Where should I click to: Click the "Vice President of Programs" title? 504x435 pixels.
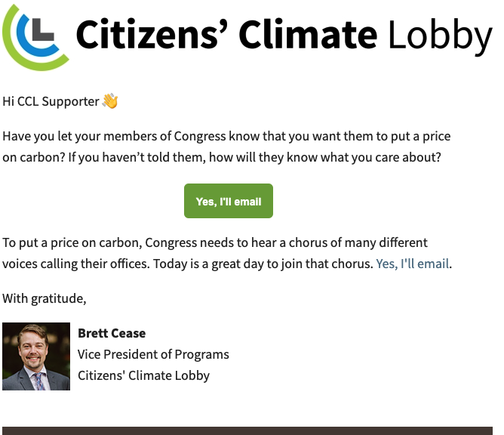[x=153, y=354]
